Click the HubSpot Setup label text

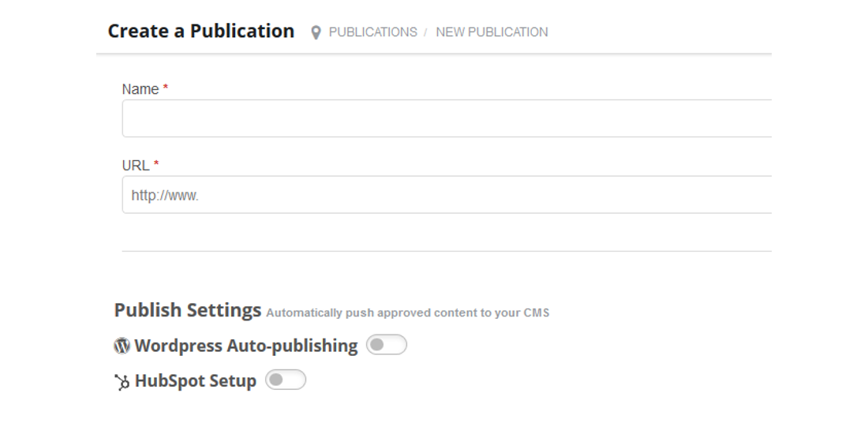[196, 381]
